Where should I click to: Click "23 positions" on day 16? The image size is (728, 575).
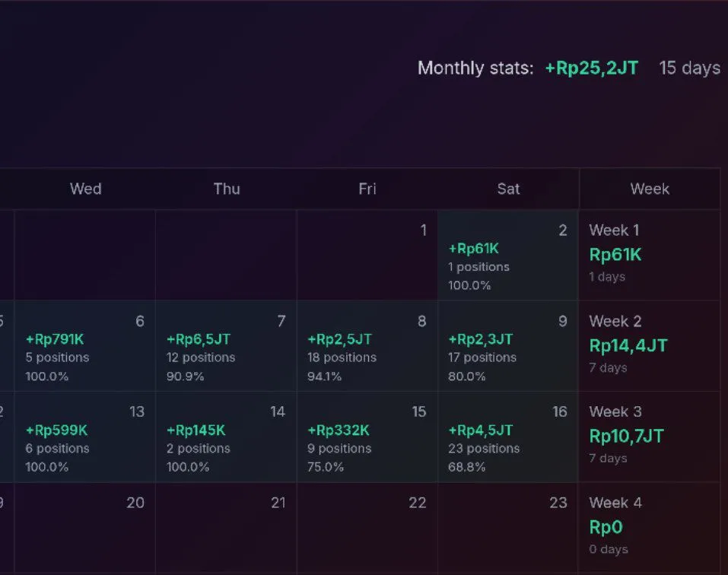point(484,448)
